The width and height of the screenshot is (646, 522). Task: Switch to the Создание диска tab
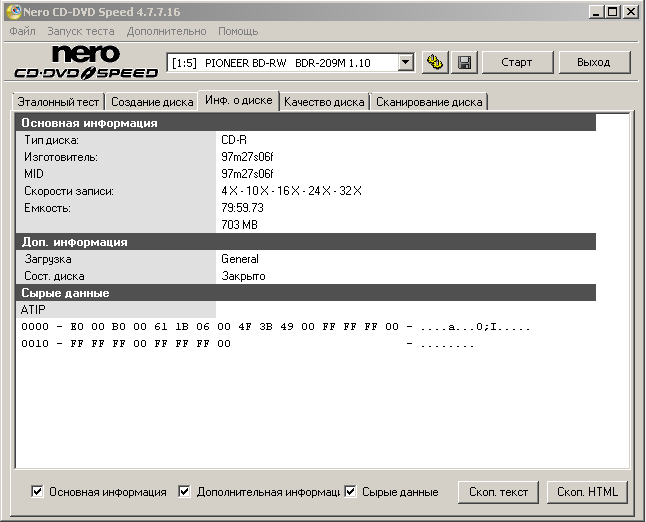tap(152, 102)
